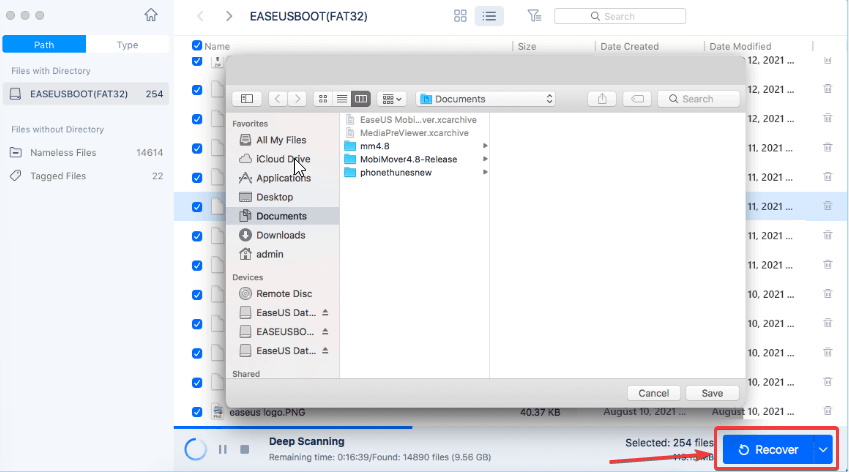The image size is (849, 472).
Task: Stop the deep scanning
Action: click(245, 449)
